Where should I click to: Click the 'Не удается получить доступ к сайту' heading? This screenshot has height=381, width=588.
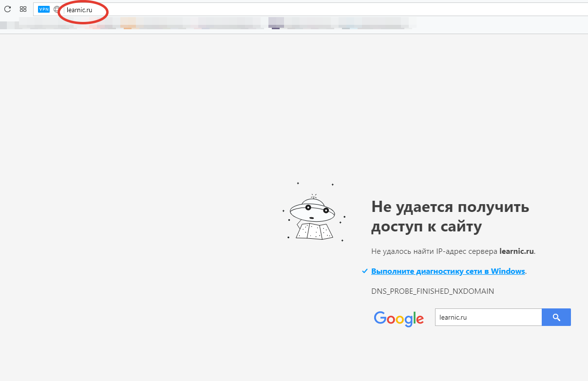450,216
